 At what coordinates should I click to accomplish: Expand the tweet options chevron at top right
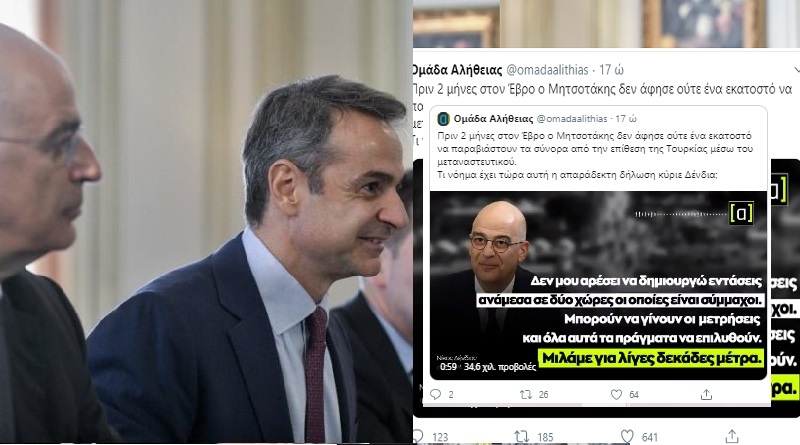[796, 69]
